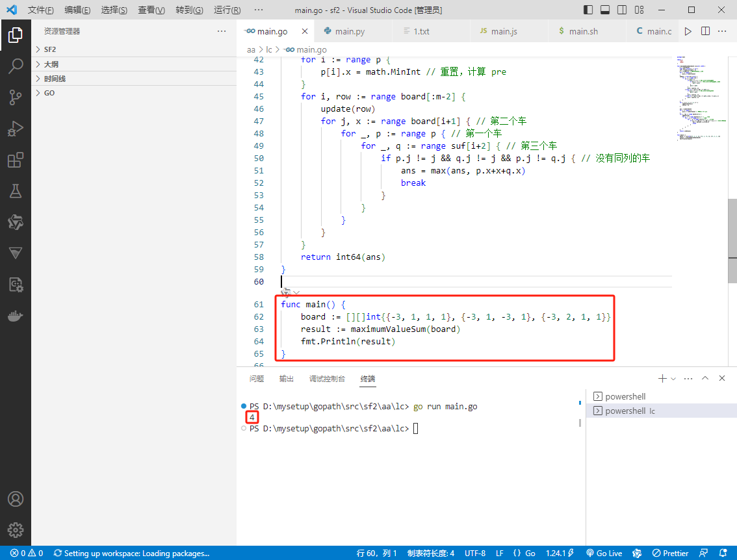The height and width of the screenshot is (560, 737).
Task: Change UTF-8 file encoding
Action: click(474, 553)
